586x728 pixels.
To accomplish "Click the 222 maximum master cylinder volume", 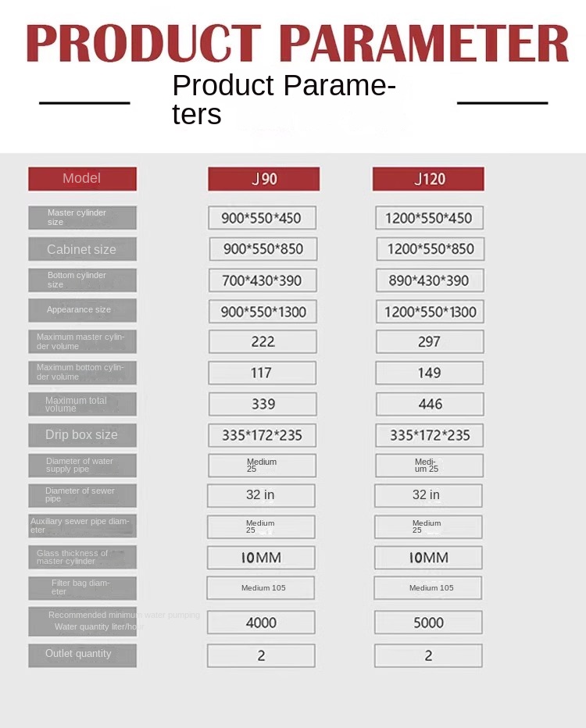I will [263, 341].
